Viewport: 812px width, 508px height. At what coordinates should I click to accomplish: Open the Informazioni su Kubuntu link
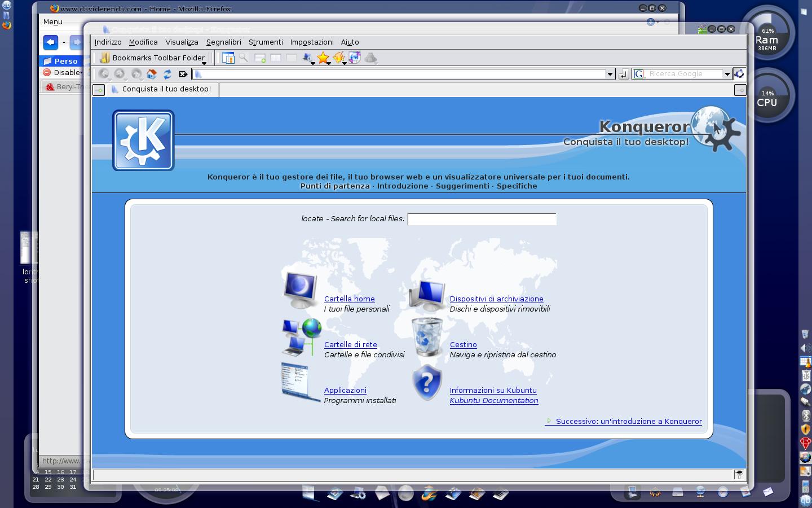coord(493,391)
